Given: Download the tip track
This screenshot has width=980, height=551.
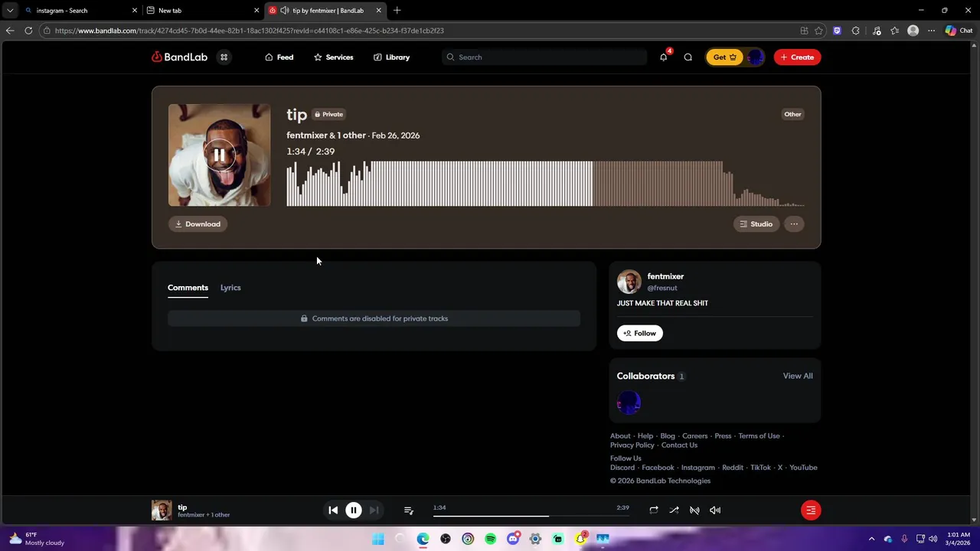Looking at the screenshot, I should point(198,224).
